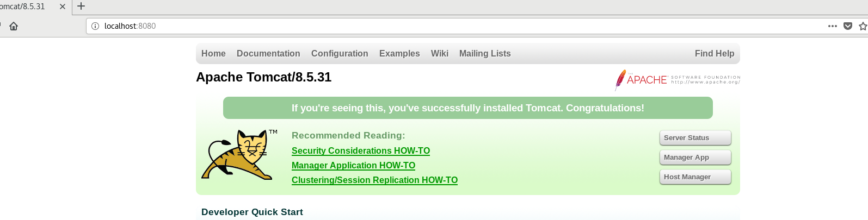Open Clustering/Session Replication HOW-TO link
The image size is (868, 220).
pos(374,180)
